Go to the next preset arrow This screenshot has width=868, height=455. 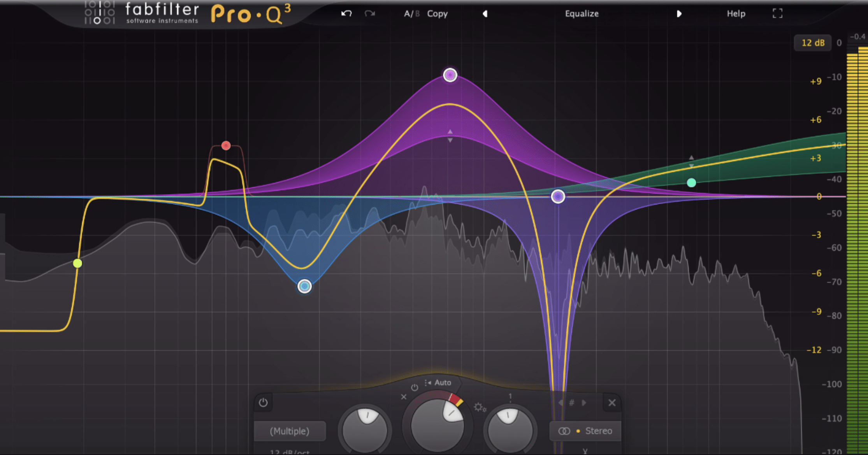pos(679,14)
